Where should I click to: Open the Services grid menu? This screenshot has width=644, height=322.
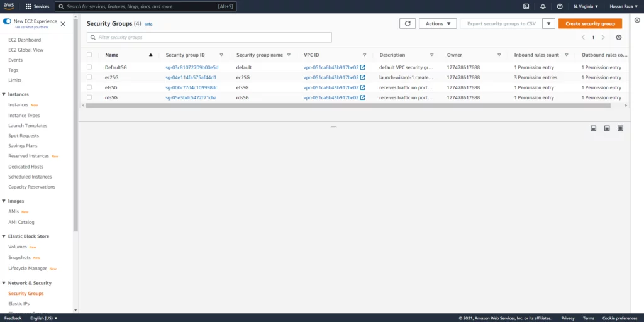click(x=37, y=6)
